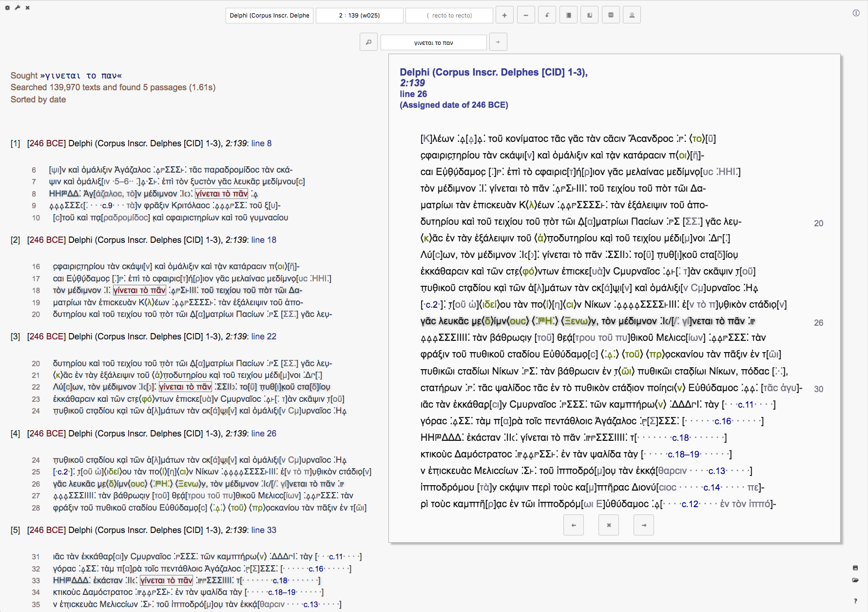Click the red info icon at top right

(856, 13)
